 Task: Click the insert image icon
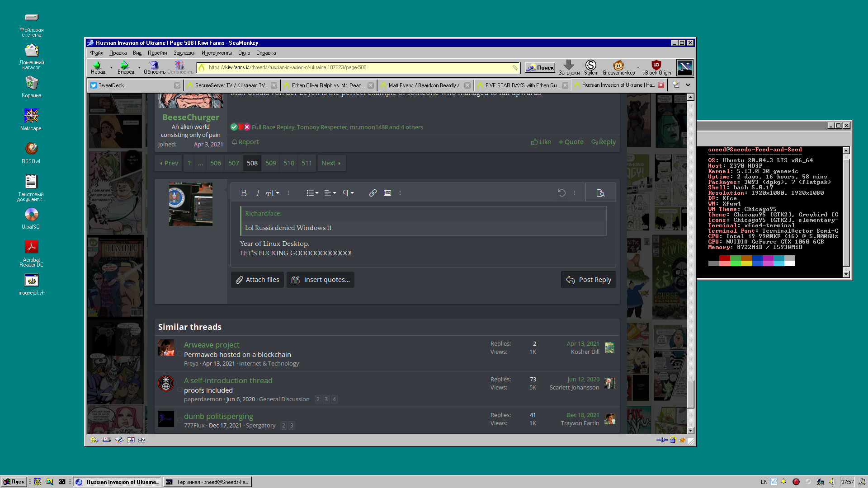tap(387, 193)
